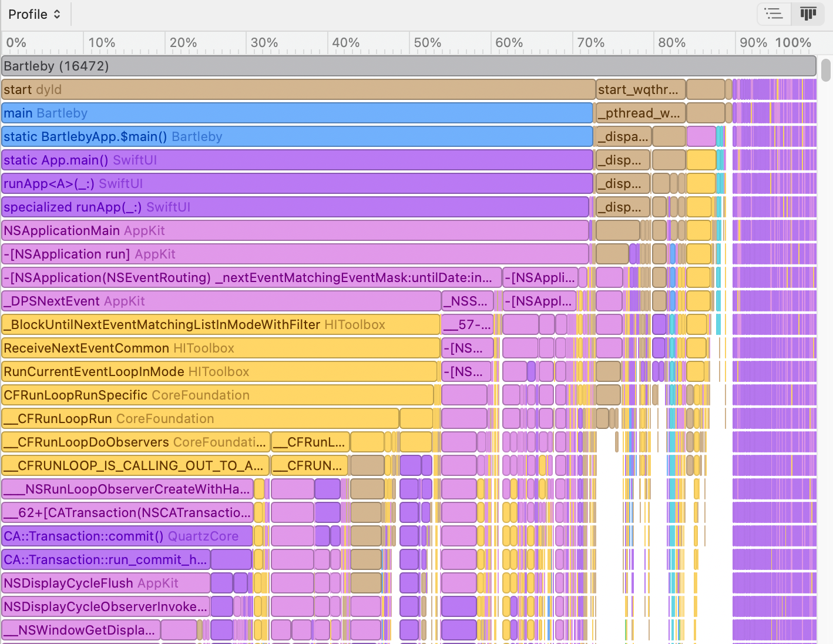Select the Bartleby (16472) process frame
This screenshot has height=644, width=833.
click(x=408, y=66)
